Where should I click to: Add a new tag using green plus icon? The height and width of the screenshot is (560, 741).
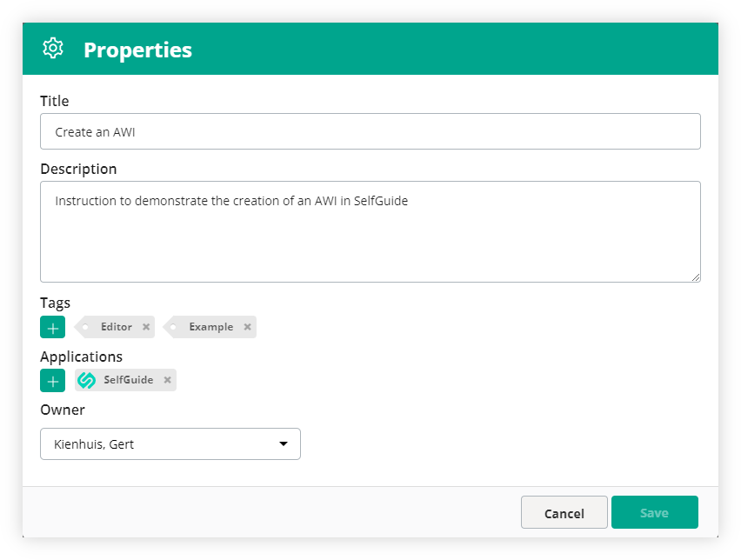click(52, 327)
